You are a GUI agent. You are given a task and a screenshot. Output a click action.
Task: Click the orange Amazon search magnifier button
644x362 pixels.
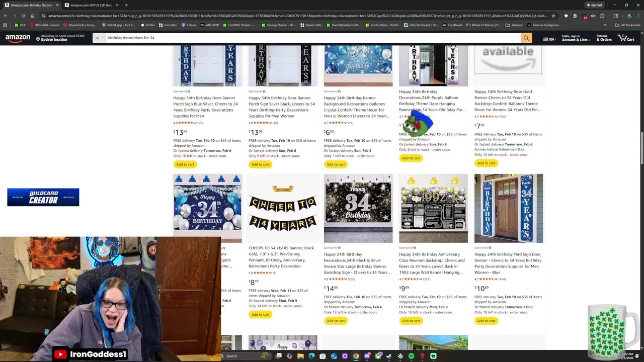tap(526, 38)
